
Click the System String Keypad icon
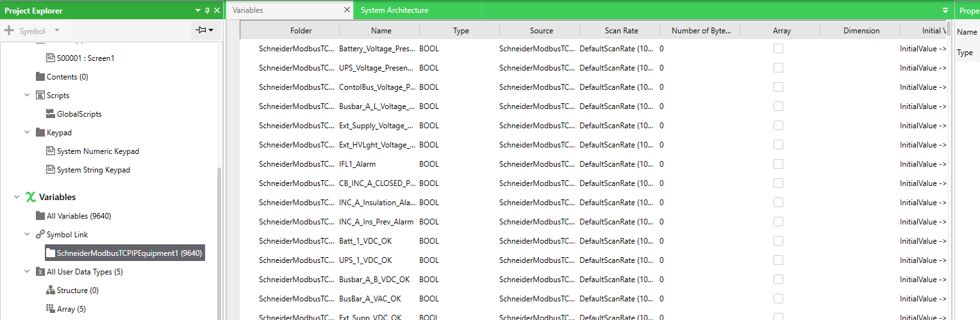(x=51, y=169)
